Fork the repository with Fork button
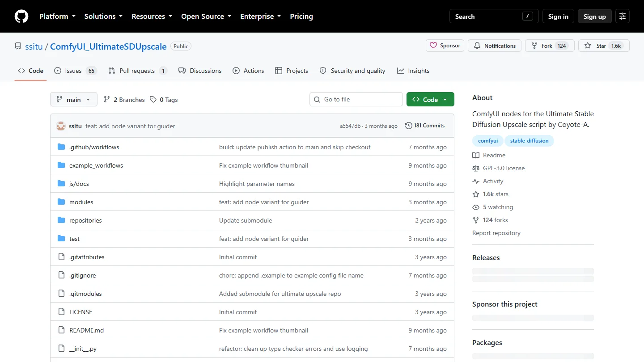The width and height of the screenshot is (644, 362). click(x=550, y=46)
